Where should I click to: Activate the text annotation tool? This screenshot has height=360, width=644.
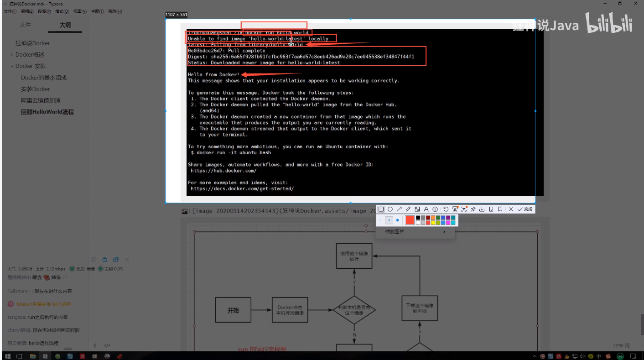pos(426,209)
